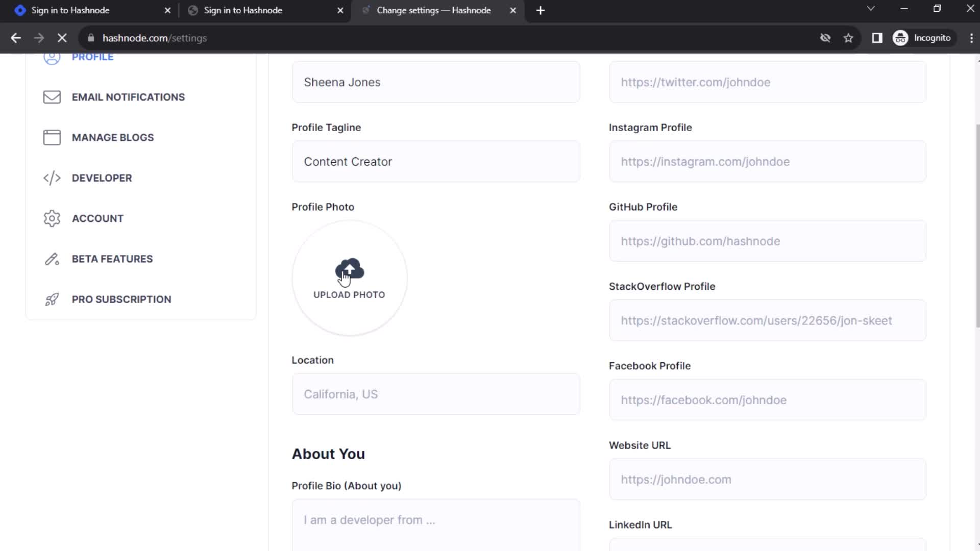Viewport: 980px width, 551px height.
Task: Expand the tab search dropdown arrow
Action: (x=871, y=9)
